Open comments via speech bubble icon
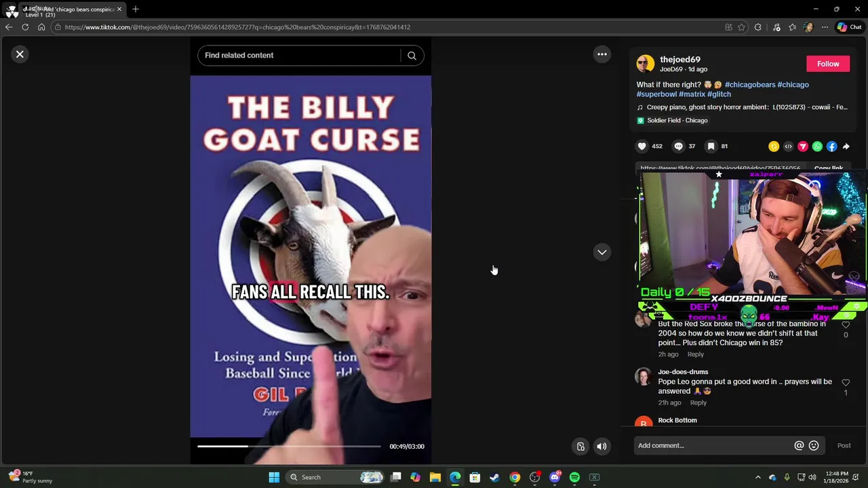 click(x=678, y=146)
